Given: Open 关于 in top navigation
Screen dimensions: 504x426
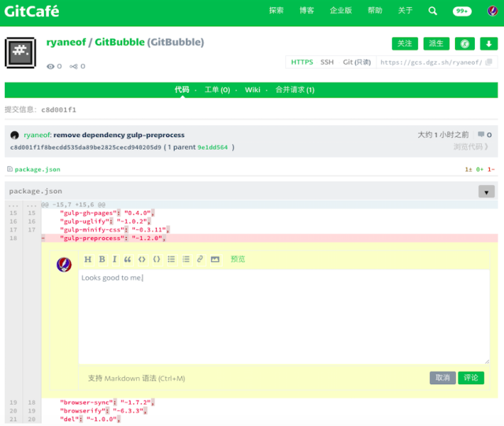Looking at the screenshot, I should tap(405, 10).
